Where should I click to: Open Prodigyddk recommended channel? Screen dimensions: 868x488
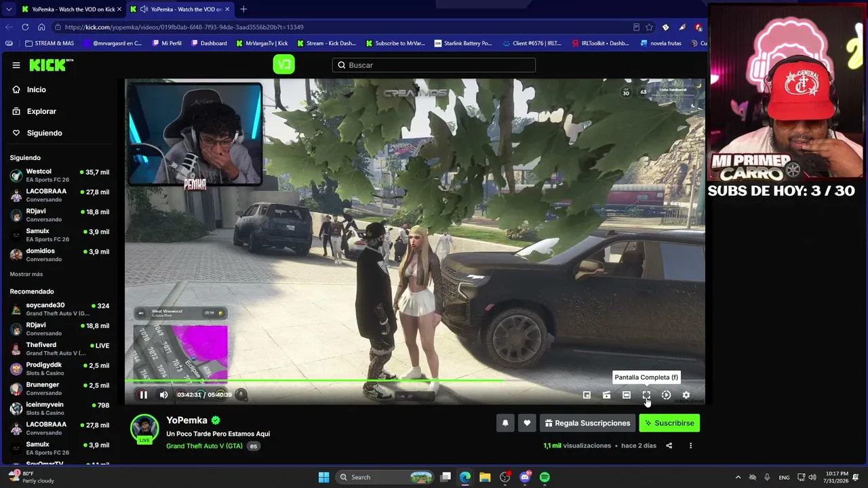point(60,369)
